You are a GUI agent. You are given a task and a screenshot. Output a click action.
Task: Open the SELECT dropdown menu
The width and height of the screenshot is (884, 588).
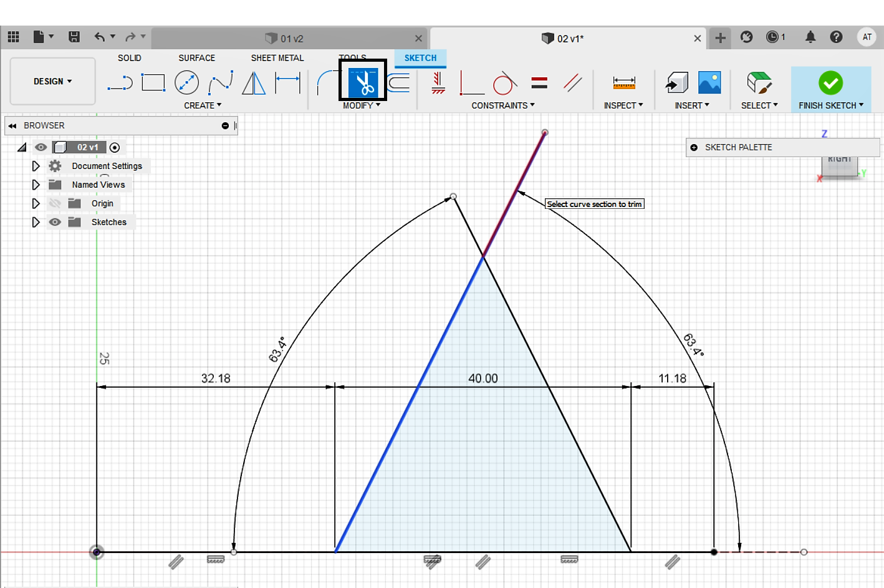point(759,105)
